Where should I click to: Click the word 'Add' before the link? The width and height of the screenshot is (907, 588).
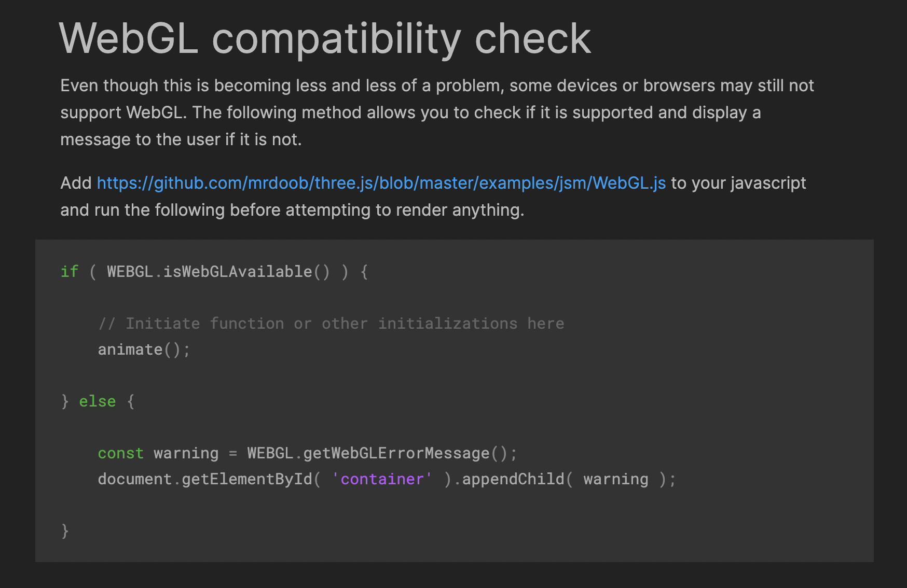pyautogui.click(x=76, y=183)
